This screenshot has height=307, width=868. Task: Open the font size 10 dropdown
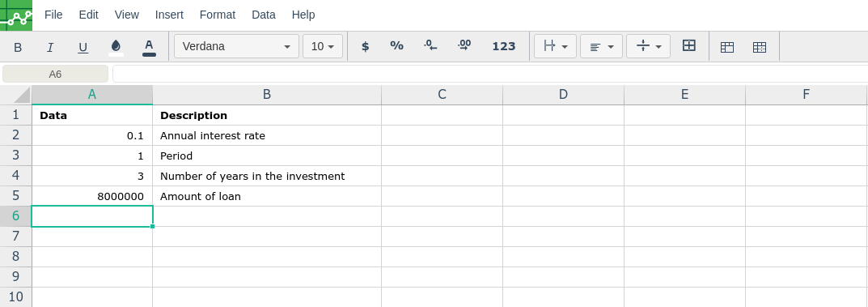(x=323, y=46)
